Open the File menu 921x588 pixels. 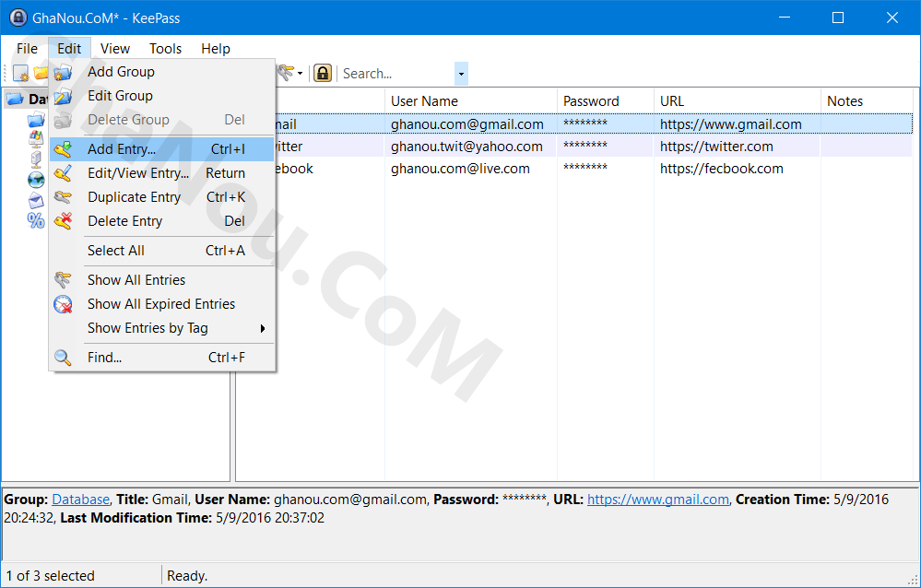pyautogui.click(x=27, y=49)
